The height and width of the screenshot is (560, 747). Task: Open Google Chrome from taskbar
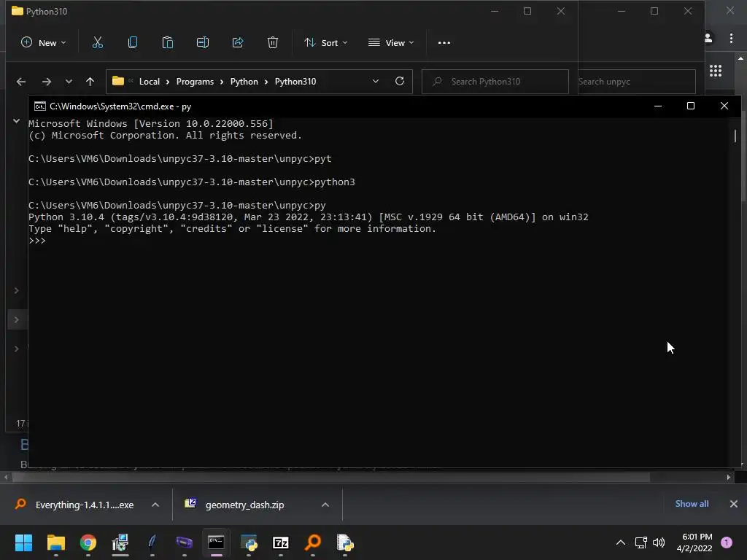[x=88, y=542]
